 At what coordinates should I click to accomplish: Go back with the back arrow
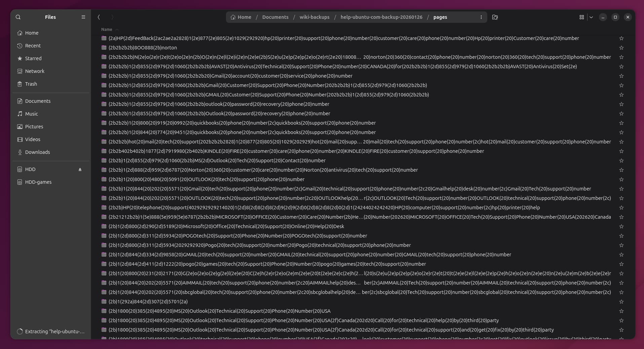[99, 17]
